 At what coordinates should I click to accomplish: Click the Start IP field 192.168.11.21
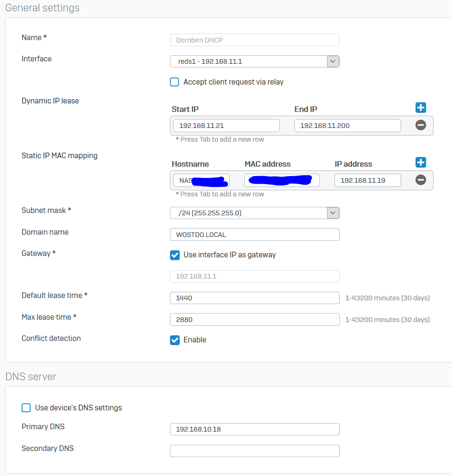pyautogui.click(x=226, y=126)
